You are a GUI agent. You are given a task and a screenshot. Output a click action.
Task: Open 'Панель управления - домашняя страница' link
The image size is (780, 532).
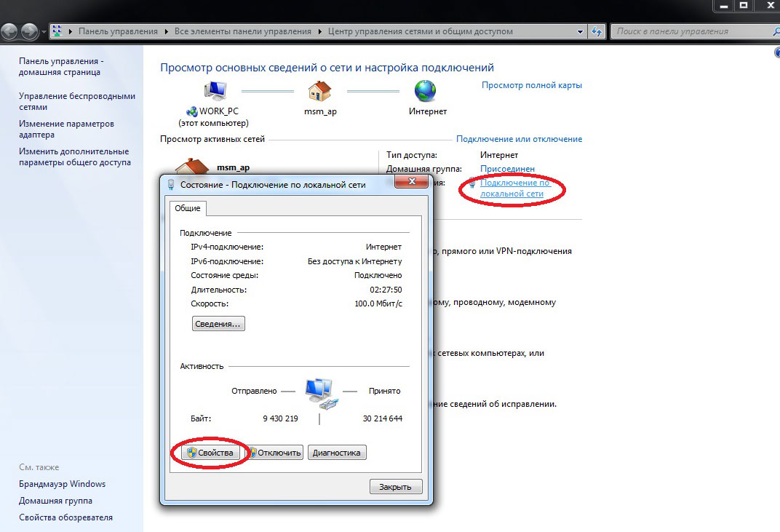61,66
